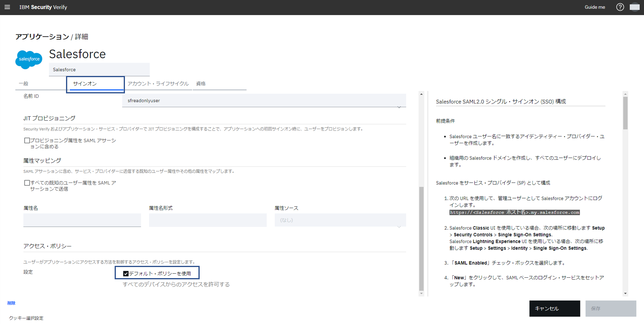This screenshot has height=324, width=644.
Task: Click the https://<Salesforce ホスト名>.my.salesforce.com URL text
Action: point(515,212)
